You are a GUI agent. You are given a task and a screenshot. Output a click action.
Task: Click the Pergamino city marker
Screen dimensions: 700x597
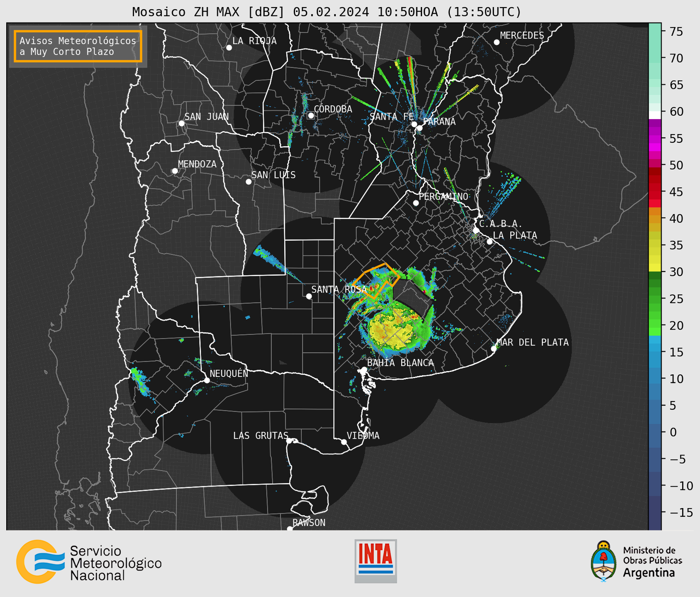416,203
